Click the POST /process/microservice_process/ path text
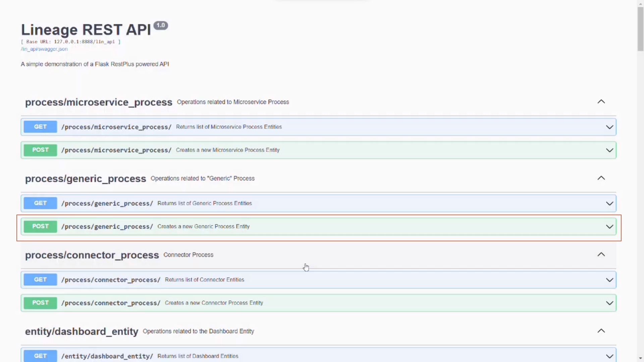The image size is (644, 362). point(116,150)
